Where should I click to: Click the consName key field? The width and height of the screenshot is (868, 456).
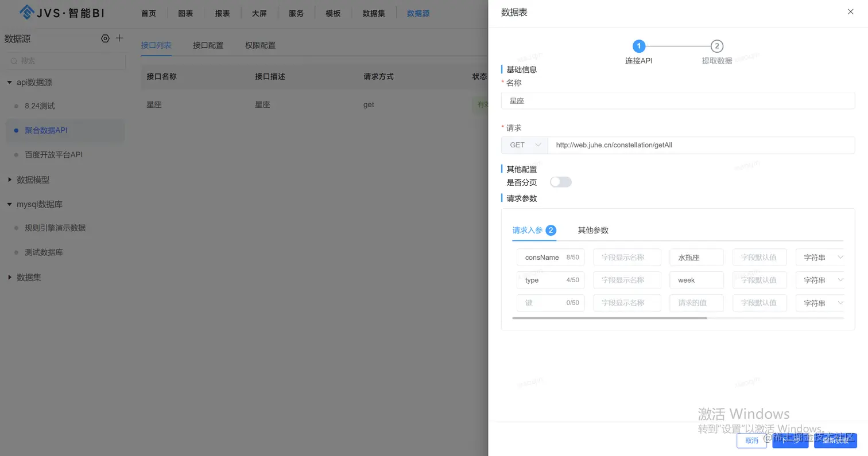click(x=551, y=258)
